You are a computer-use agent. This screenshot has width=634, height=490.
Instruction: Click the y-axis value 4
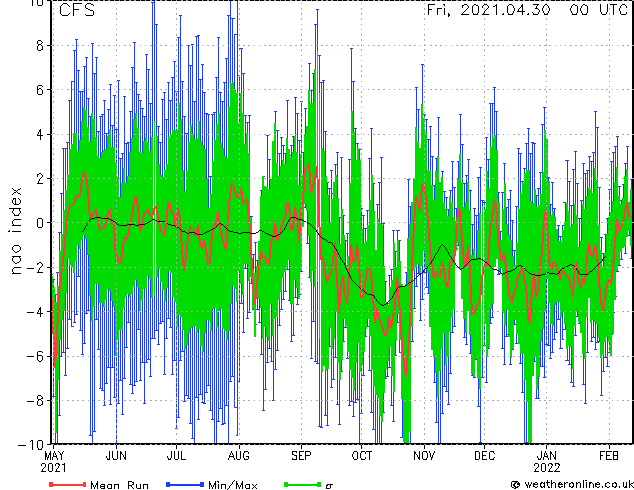coord(40,134)
